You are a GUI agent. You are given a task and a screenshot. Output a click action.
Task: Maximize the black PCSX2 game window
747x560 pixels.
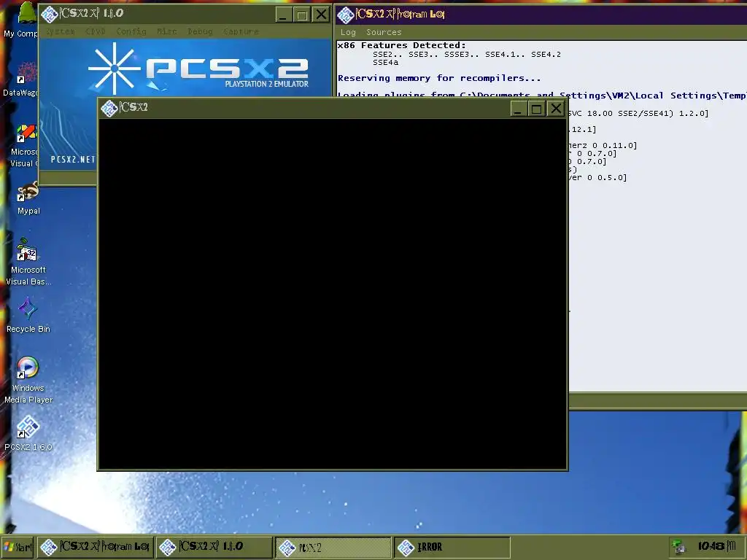tap(537, 109)
